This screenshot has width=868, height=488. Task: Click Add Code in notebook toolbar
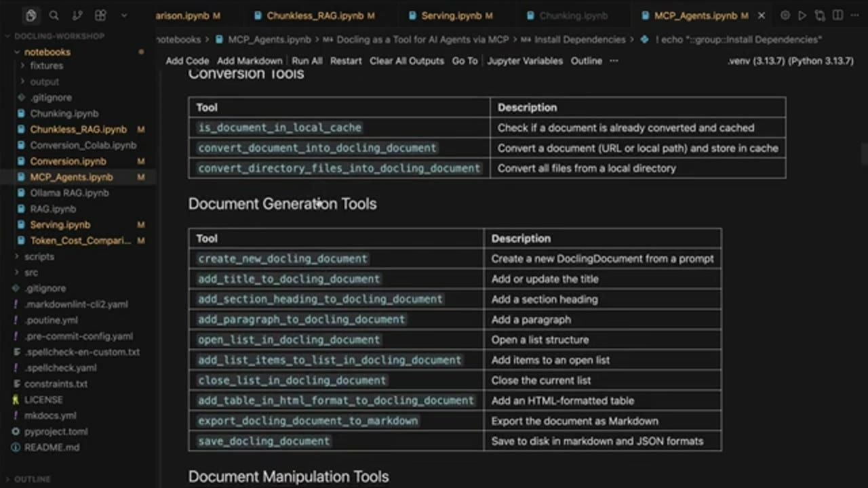point(187,60)
